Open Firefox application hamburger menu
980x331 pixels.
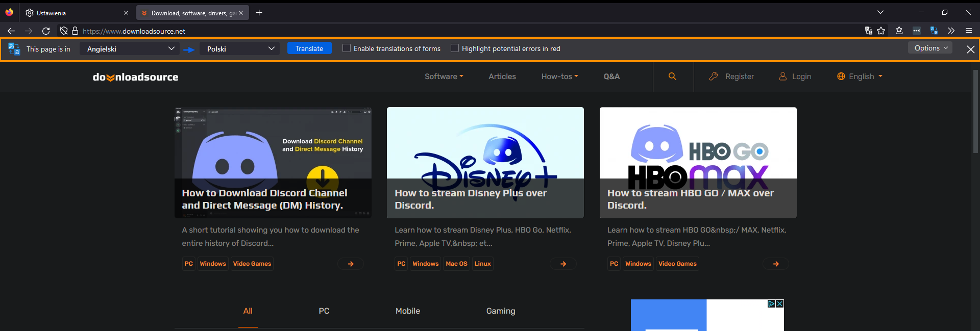969,31
